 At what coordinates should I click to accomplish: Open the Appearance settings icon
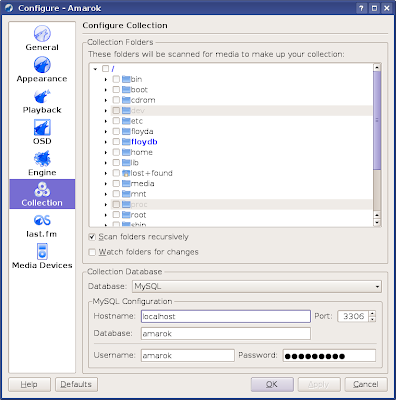click(42, 65)
